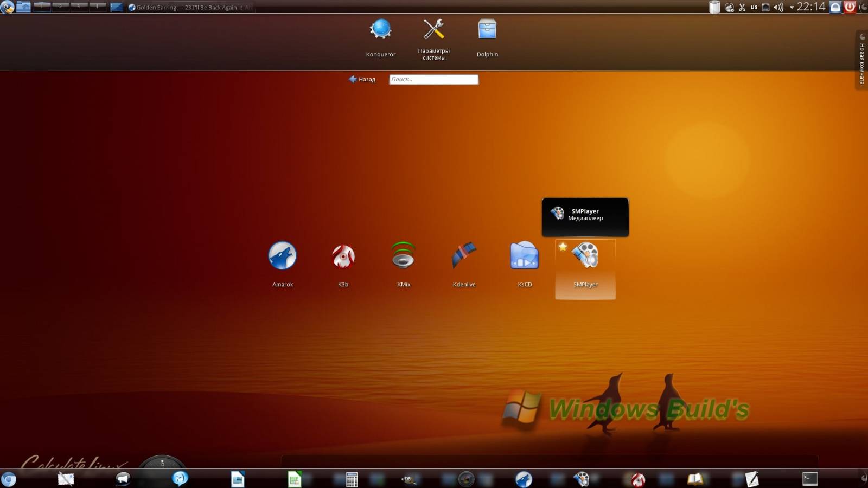This screenshot has height=488, width=868.
Task: Open network connection tray icon
Action: click(x=765, y=7)
